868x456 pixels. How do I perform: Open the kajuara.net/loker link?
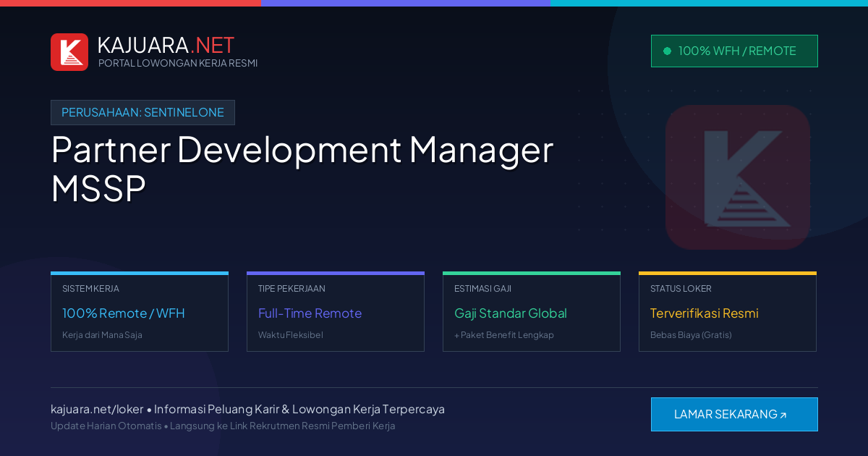[97, 409]
